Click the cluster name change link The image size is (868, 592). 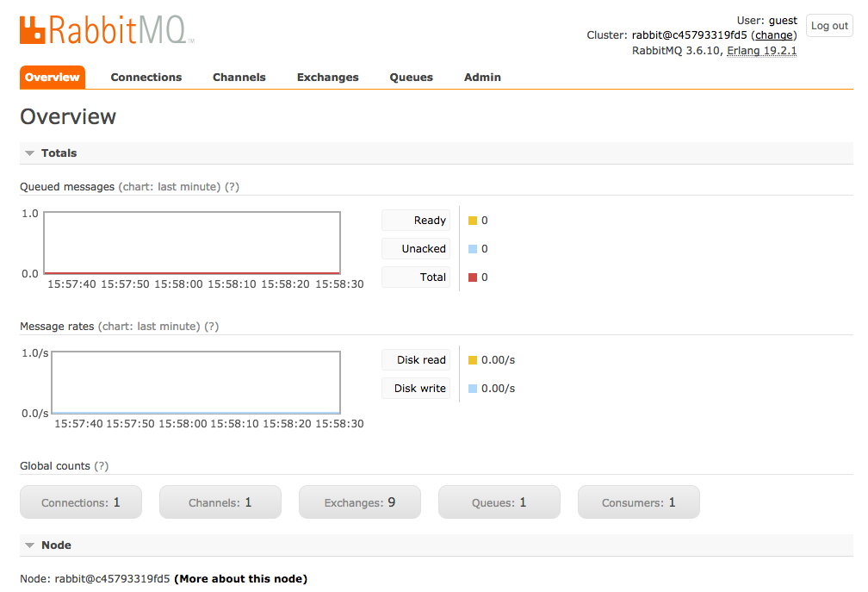pyautogui.click(x=774, y=35)
